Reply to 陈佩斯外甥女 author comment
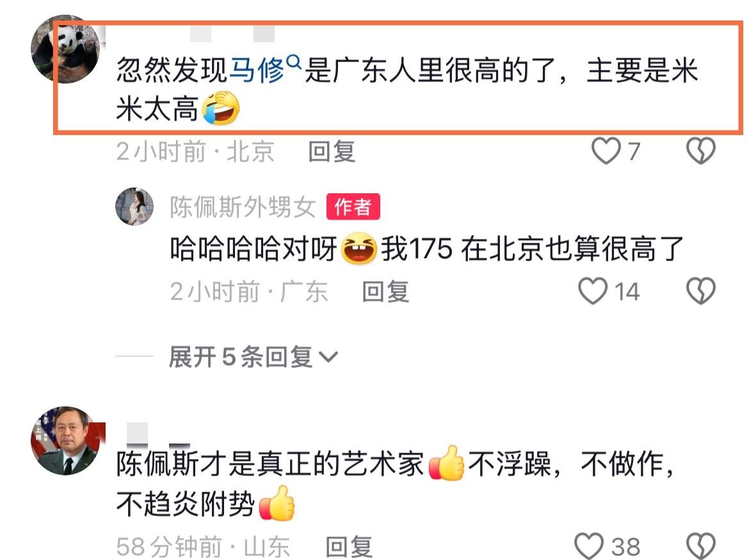 click(385, 291)
